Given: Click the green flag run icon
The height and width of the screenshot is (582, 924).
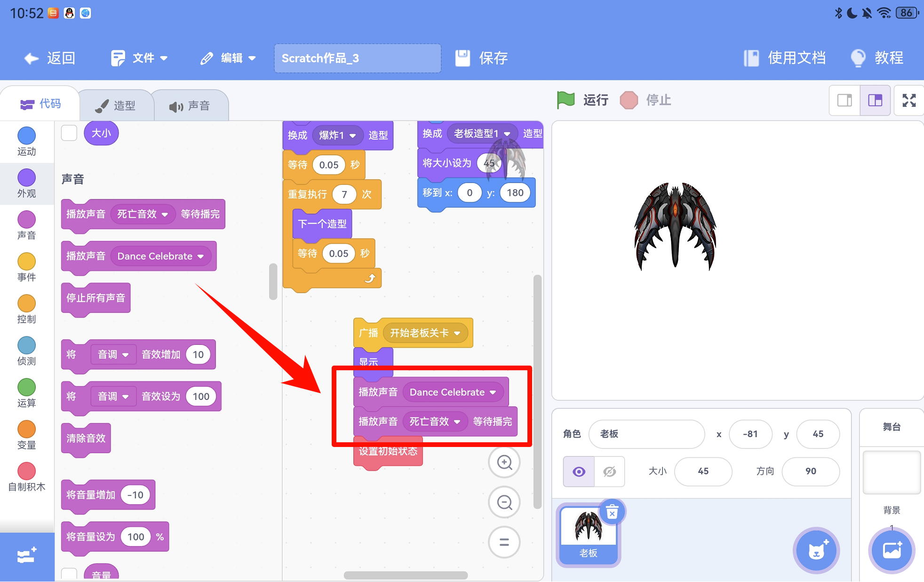Looking at the screenshot, I should (x=566, y=100).
